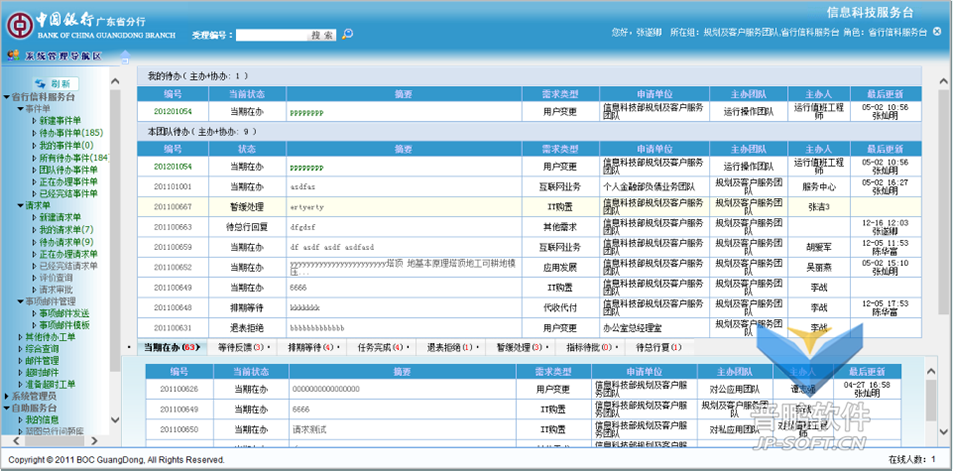Open request number 201100663
The image size is (953, 471).
[173, 227]
